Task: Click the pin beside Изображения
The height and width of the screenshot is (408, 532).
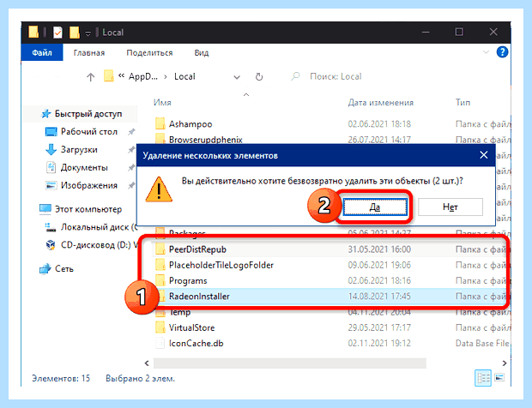Action: click(131, 185)
